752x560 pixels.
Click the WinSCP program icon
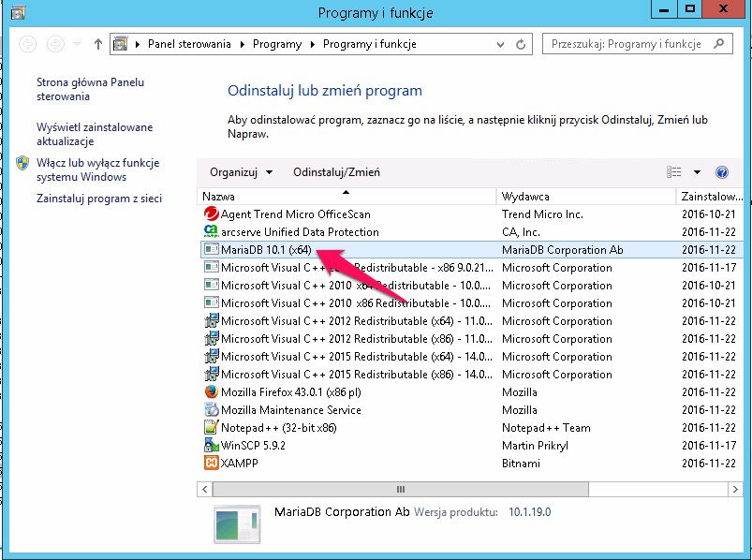pyautogui.click(x=211, y=446)
